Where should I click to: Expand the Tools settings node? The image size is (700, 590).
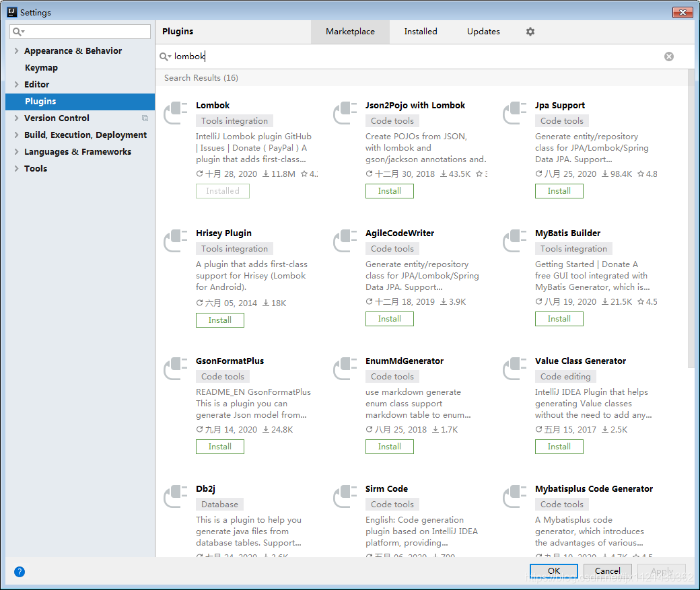(17, 169)
